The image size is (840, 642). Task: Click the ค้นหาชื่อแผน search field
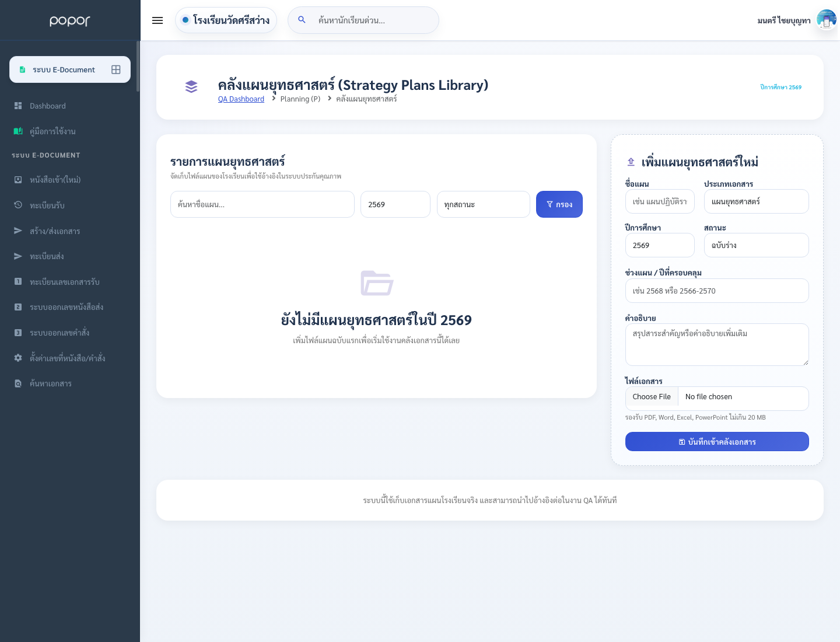[262, 204]
